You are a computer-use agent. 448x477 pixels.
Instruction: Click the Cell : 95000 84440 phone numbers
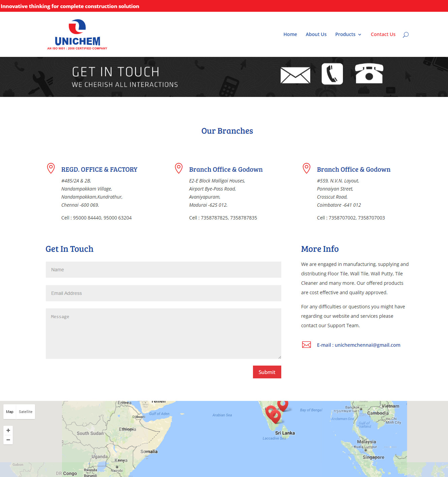tap(96, 218)
